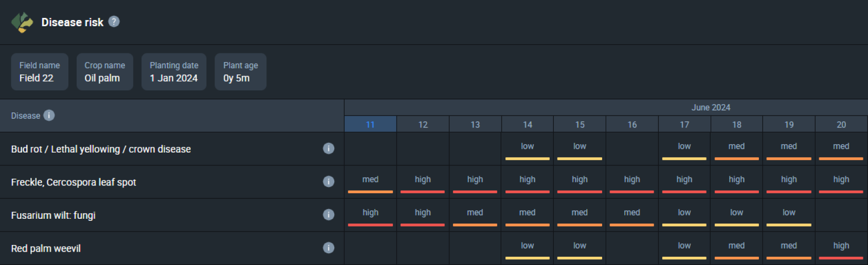Click Red palm weevil low cell on 17

pyautogui.click(x=684, y=248)
